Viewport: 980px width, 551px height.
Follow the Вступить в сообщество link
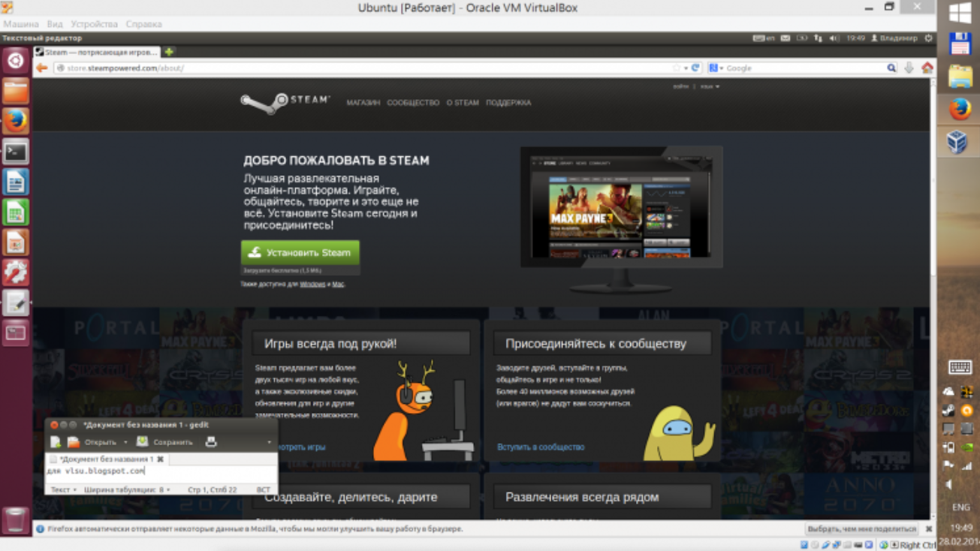(x=541, y=447)
